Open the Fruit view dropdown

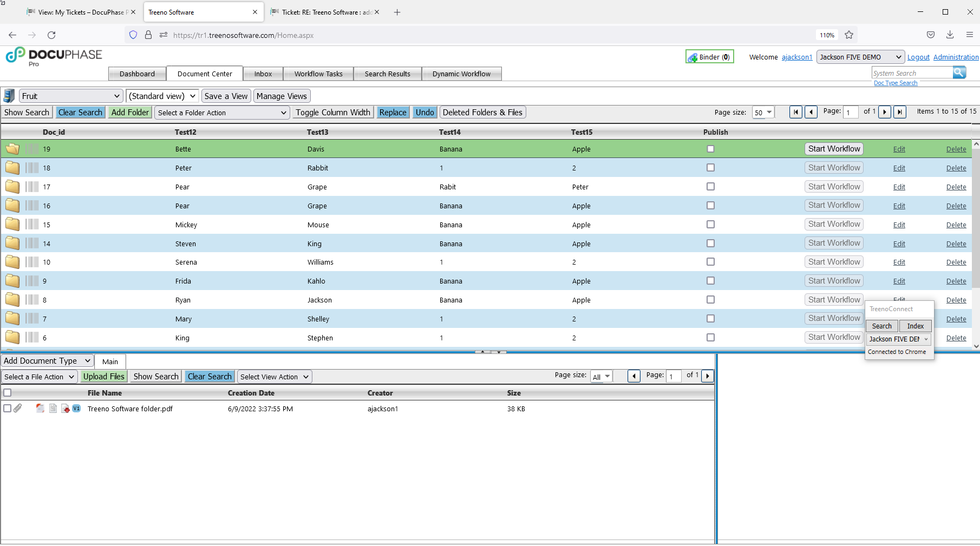tap(70, 95)
